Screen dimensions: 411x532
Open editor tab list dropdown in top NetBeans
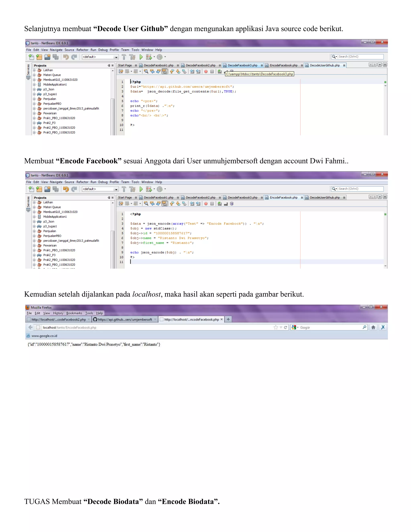pos(379,65)
